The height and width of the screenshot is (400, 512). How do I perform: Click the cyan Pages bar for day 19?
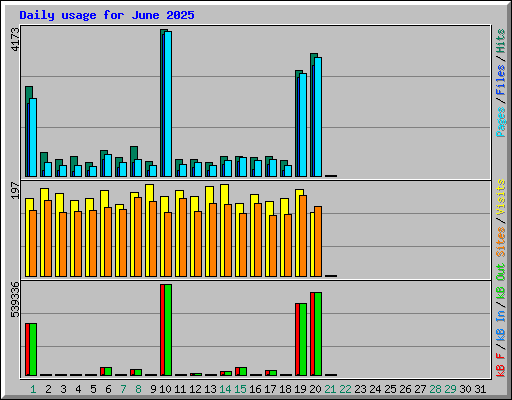303,125
